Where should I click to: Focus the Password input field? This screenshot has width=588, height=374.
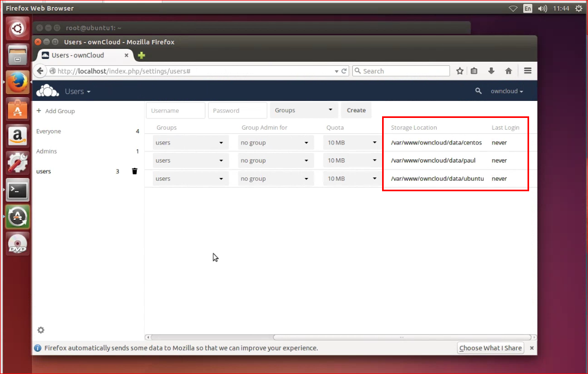[x=237, y=110]
